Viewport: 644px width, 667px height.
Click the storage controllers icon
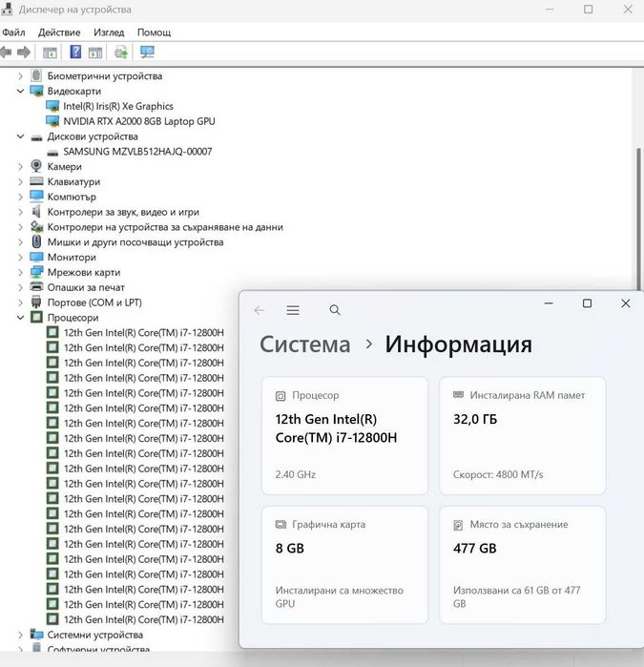point(36,227)
